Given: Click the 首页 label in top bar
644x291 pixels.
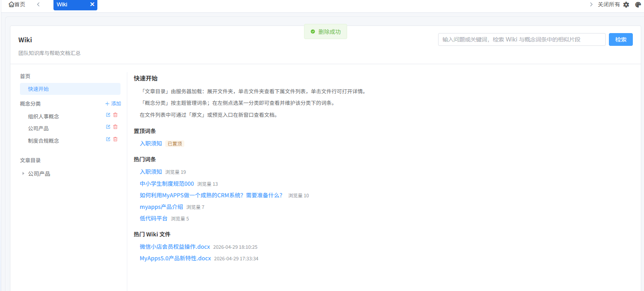Looking at the screenshot, I should click(20, 4).
